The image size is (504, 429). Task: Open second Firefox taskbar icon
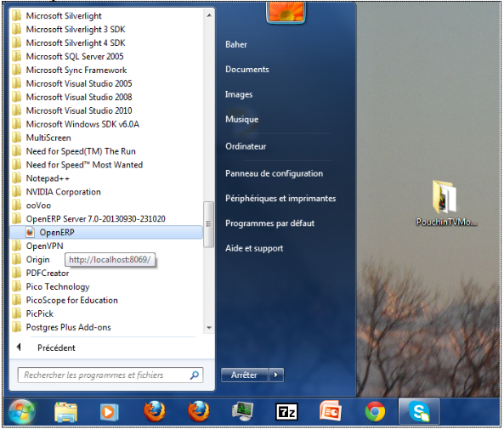(199, 411)
